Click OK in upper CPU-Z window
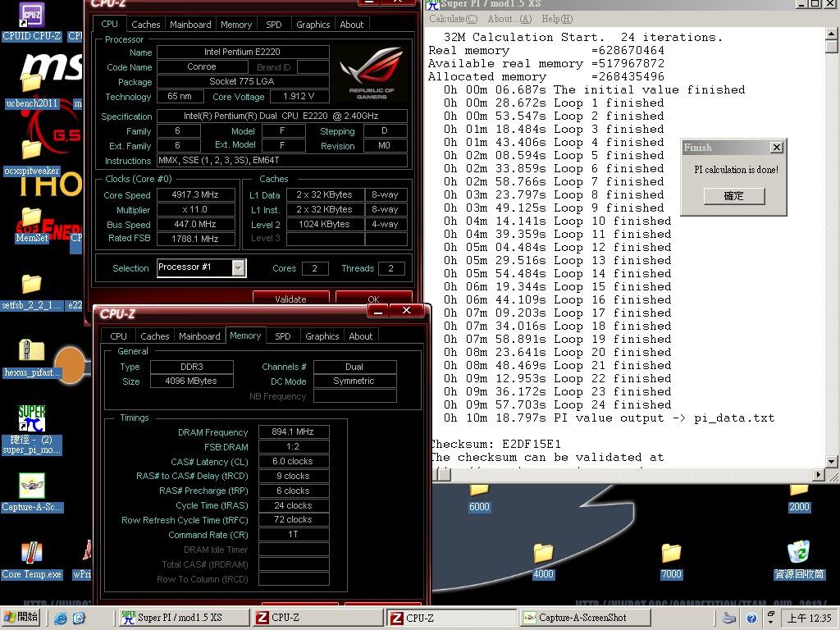Viewport: 840px width, 630px height. point(373,299)
